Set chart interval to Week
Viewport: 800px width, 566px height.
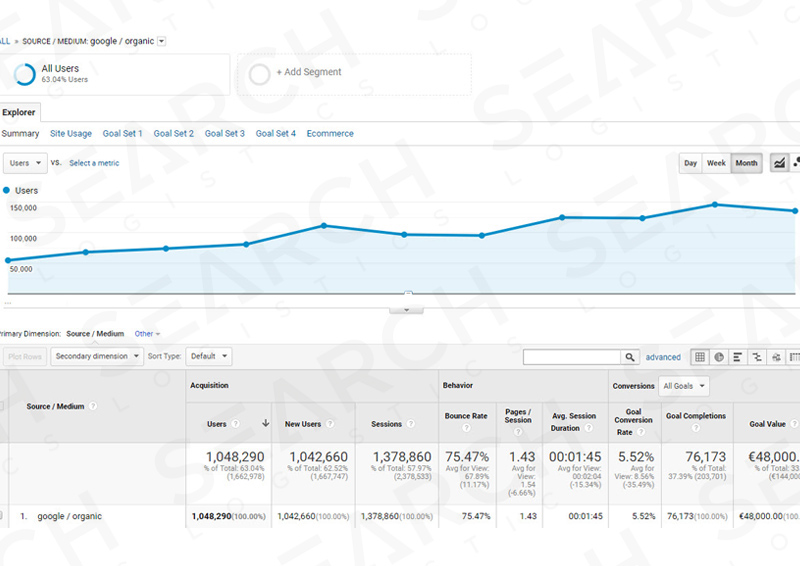pos(716,163)
